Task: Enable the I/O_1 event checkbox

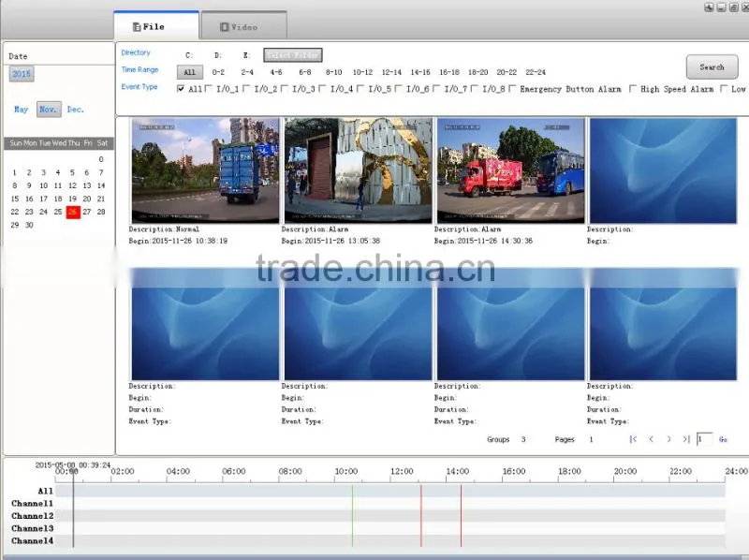Action: point(208,89)
